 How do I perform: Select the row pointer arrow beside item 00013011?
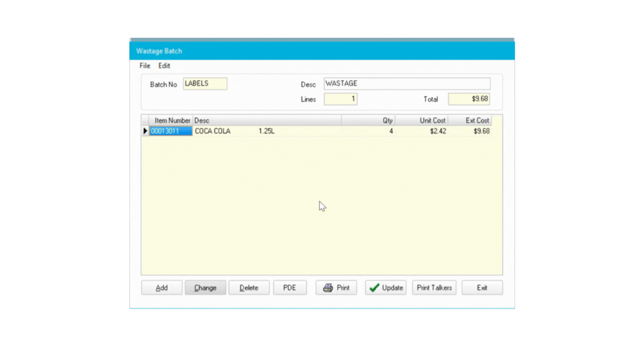(145, 131)
